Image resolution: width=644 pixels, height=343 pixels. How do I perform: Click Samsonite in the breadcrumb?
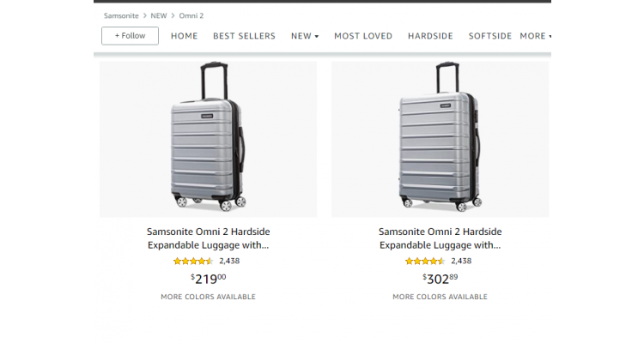(121, 15)
